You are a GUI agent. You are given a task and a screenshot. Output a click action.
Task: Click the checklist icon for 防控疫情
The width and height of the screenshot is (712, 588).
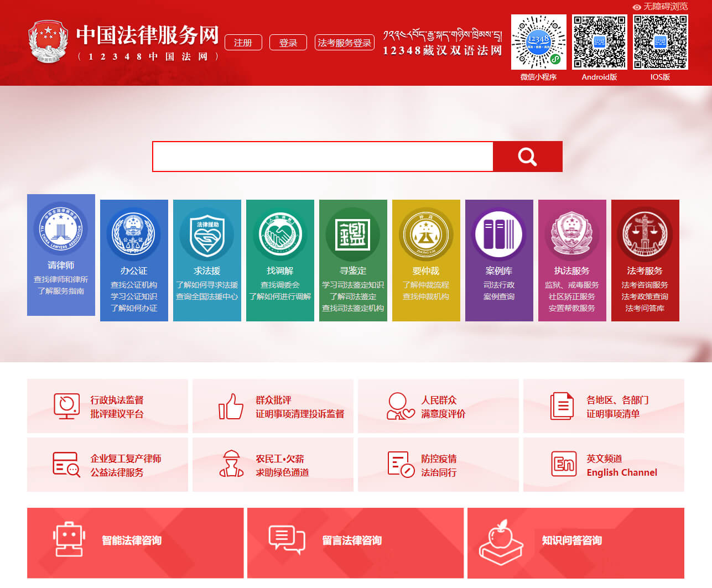pos(401,464)
